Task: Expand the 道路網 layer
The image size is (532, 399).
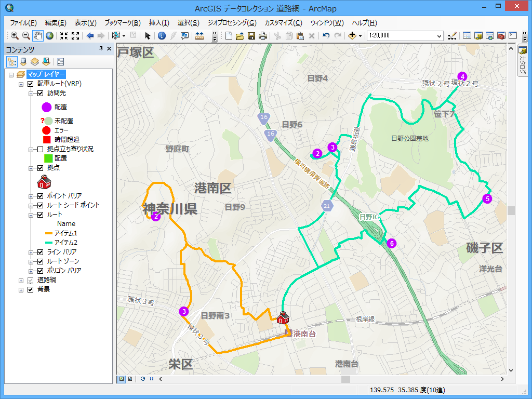Action: tap(21, 281)
